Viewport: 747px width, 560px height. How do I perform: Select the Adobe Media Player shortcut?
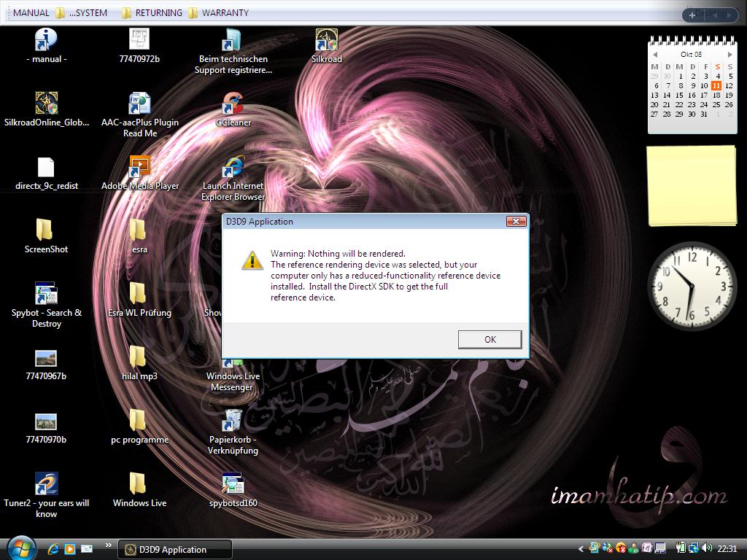coord(139,168)
